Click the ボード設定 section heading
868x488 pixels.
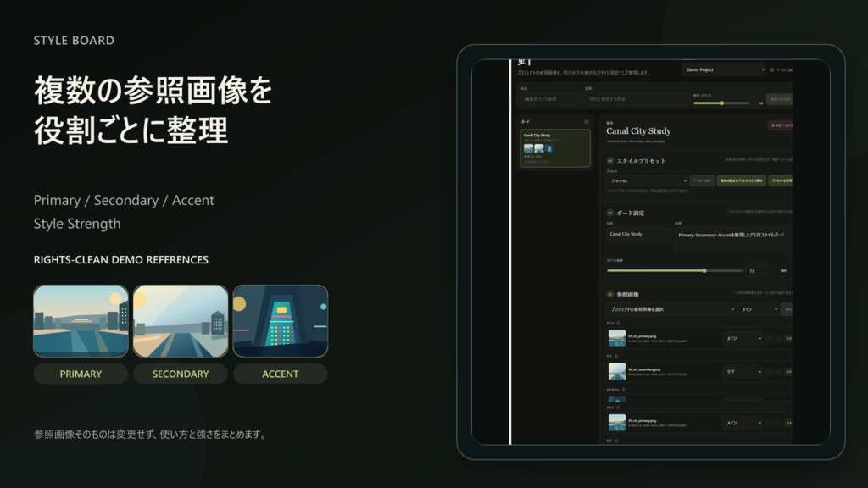(x=630, y=213)
